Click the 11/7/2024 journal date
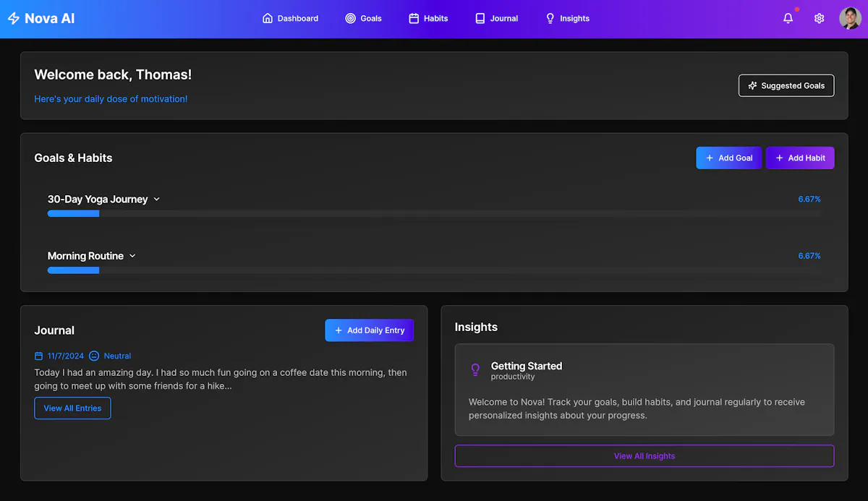 pyautogui.click(x=66, y=356)
